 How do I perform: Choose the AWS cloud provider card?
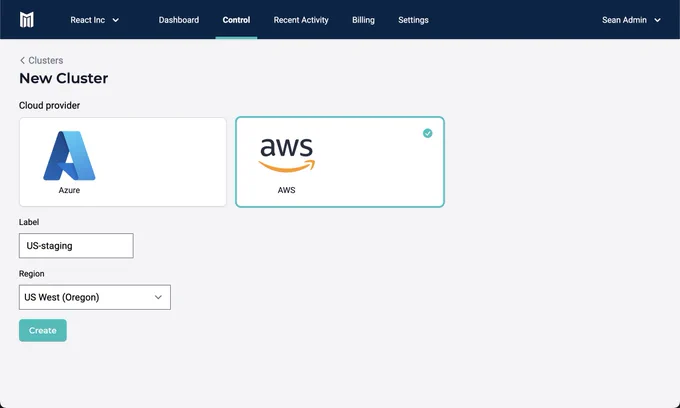[x=340, y=162]
